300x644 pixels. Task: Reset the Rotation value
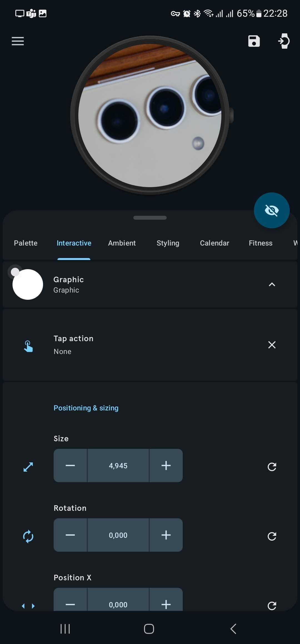pyautogui.click(x=272, y=536)
